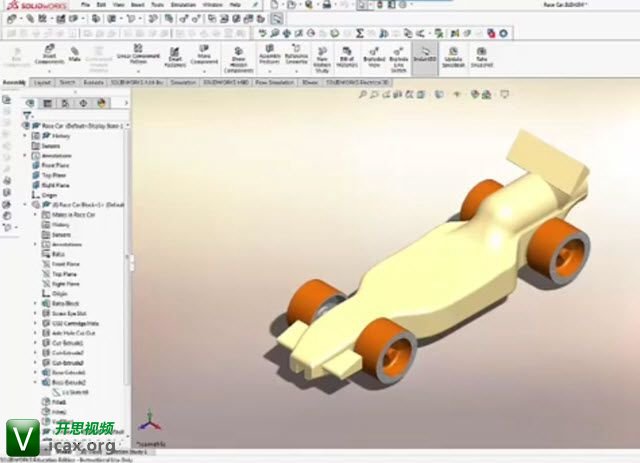This screenshot has height=463, width=640.
Task: Collapse the Race Car Block component node
Action: (25, 204)
